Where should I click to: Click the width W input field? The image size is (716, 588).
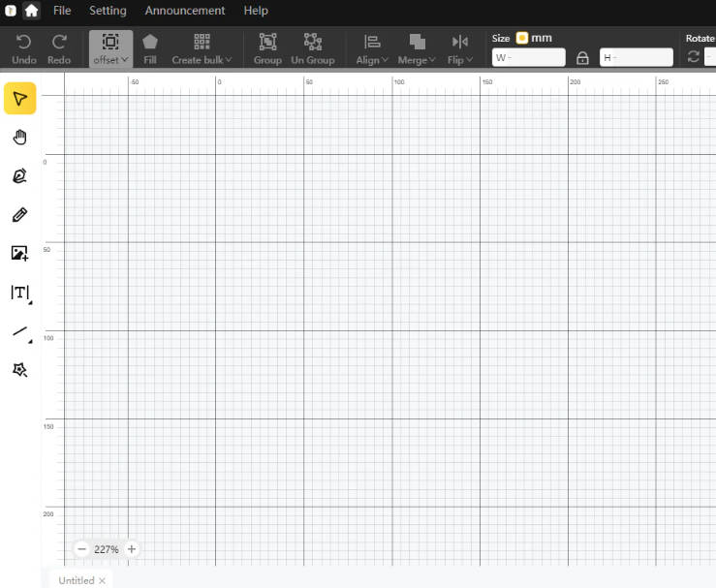tap(528, 58)
